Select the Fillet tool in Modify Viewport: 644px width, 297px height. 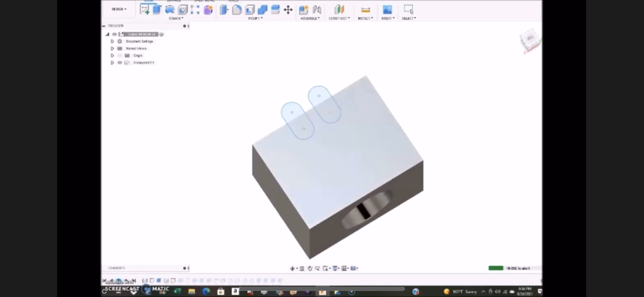pos(237,10)
